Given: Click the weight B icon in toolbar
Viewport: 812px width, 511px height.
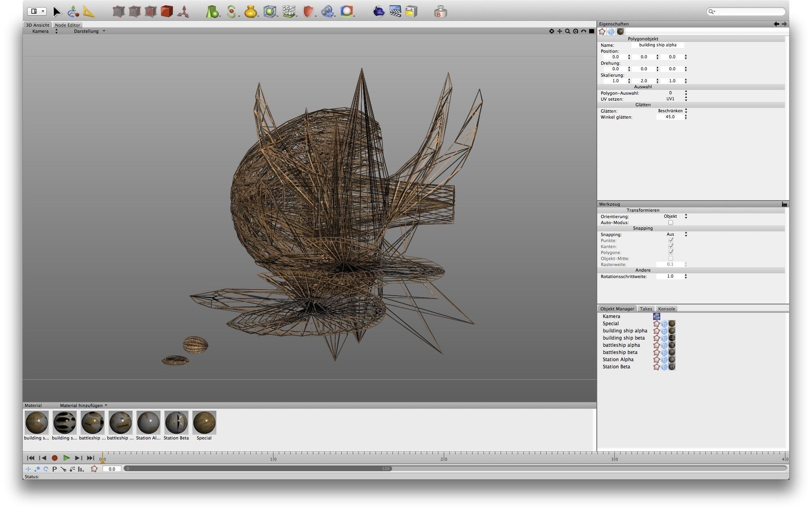Looking at the screenshot, I should pyautogui.click(x=440, y=12).
